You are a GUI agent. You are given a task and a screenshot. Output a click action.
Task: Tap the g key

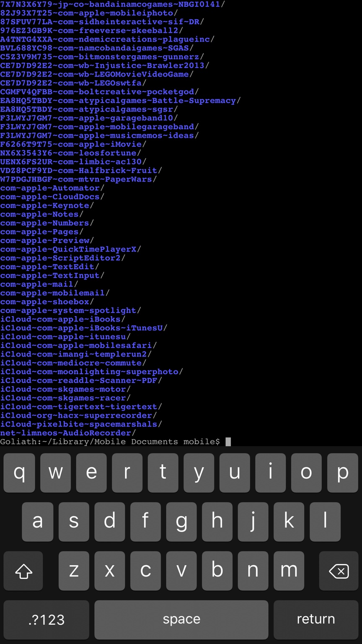pyautogui.click(x=181, y=522)
